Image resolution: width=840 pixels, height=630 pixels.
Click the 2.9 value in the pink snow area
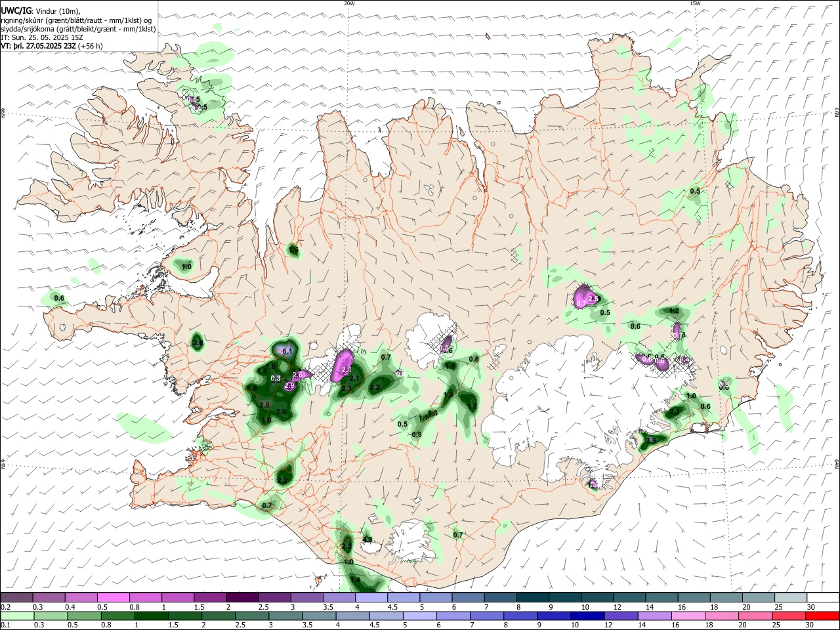click(289, 386)
